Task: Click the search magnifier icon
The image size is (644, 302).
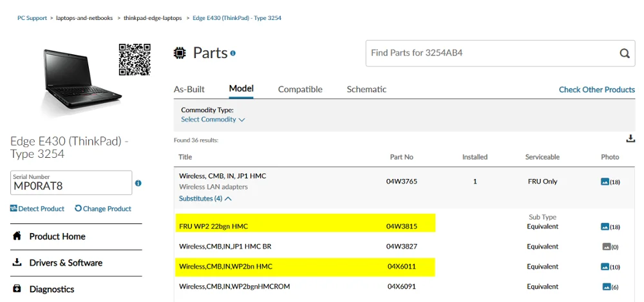Action: point(624,53)
